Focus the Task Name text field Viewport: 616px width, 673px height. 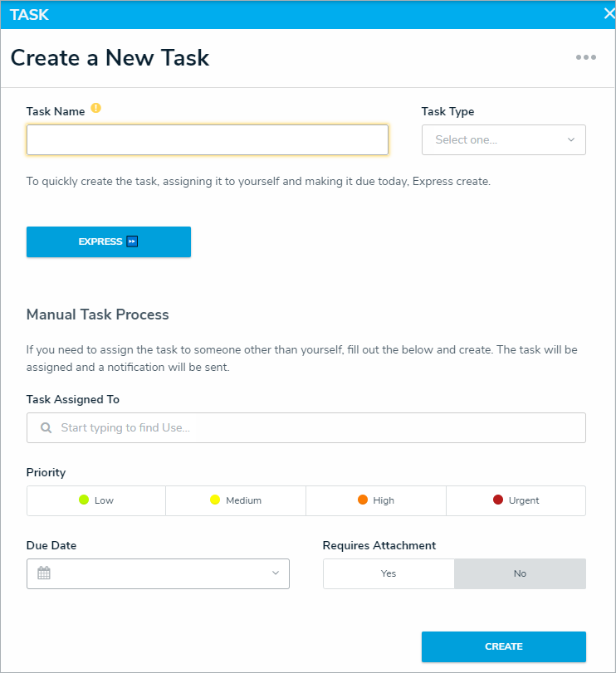(208, 140)
